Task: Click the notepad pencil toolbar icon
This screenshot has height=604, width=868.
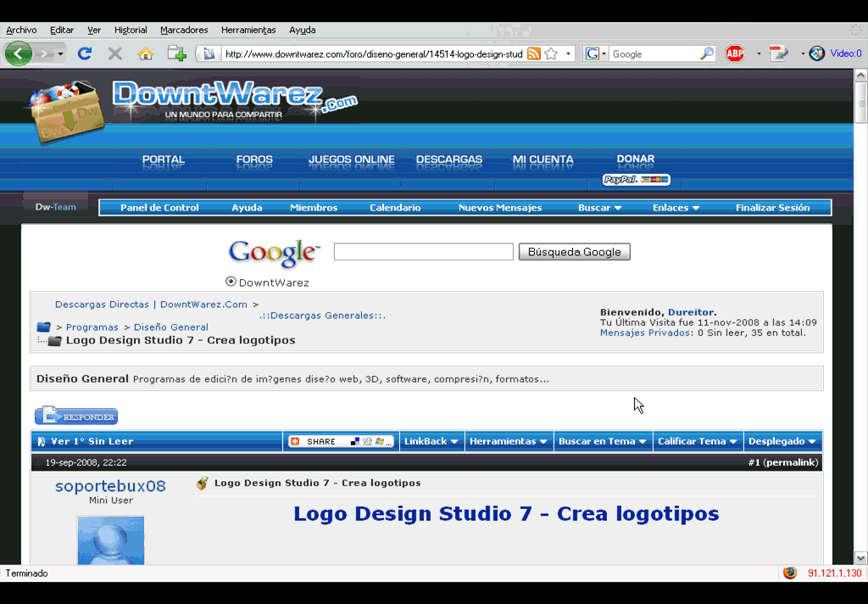Action: (778, 53)
